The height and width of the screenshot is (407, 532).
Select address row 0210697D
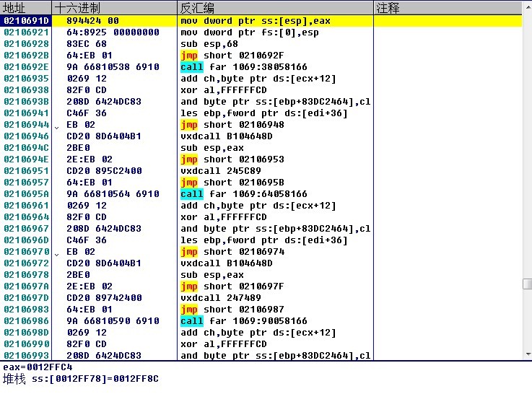[26, 297]
